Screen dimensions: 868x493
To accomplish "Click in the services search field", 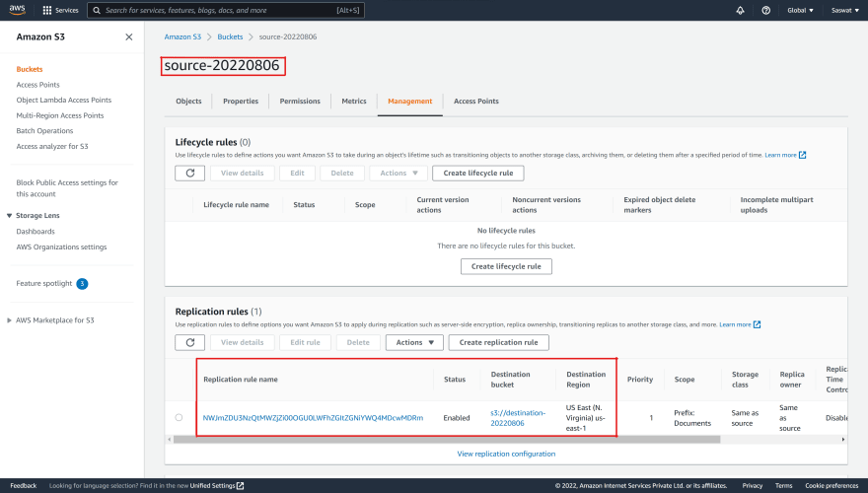I will pyautogui.click(x=226, y=10).
